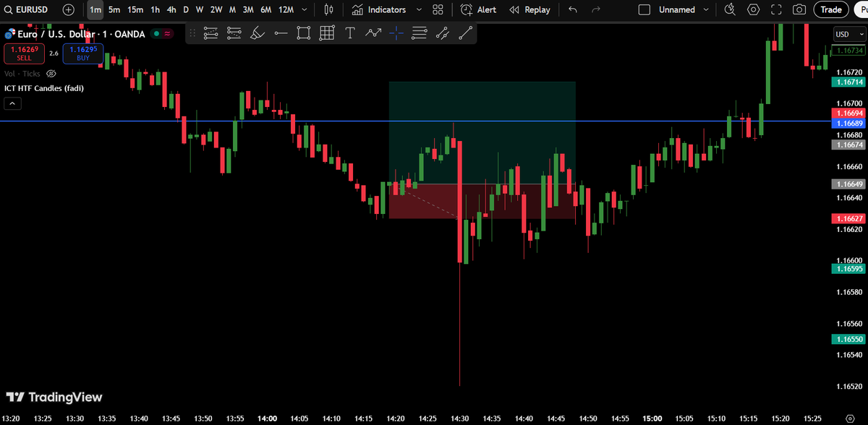Collapse the ICT HTF Candles panel
This screenshot has height=425, width=868.
pyautogui.click(x=12, y=103)
